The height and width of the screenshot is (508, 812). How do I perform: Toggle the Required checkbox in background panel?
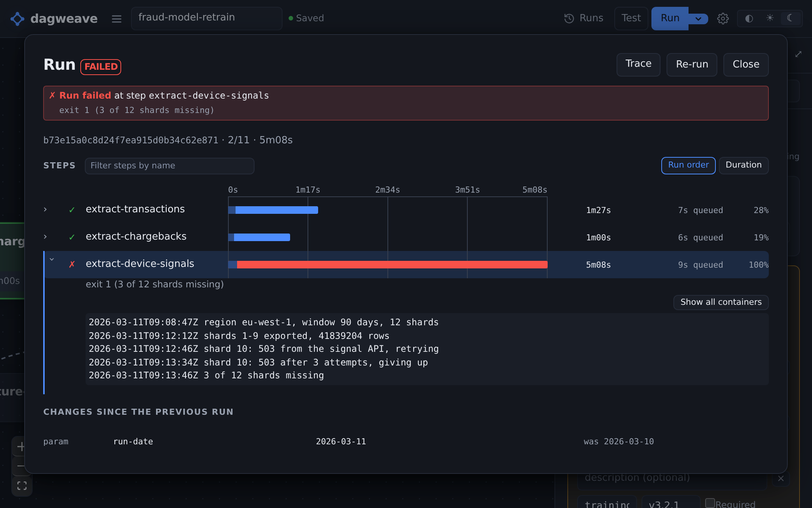[x=710, y=503]
